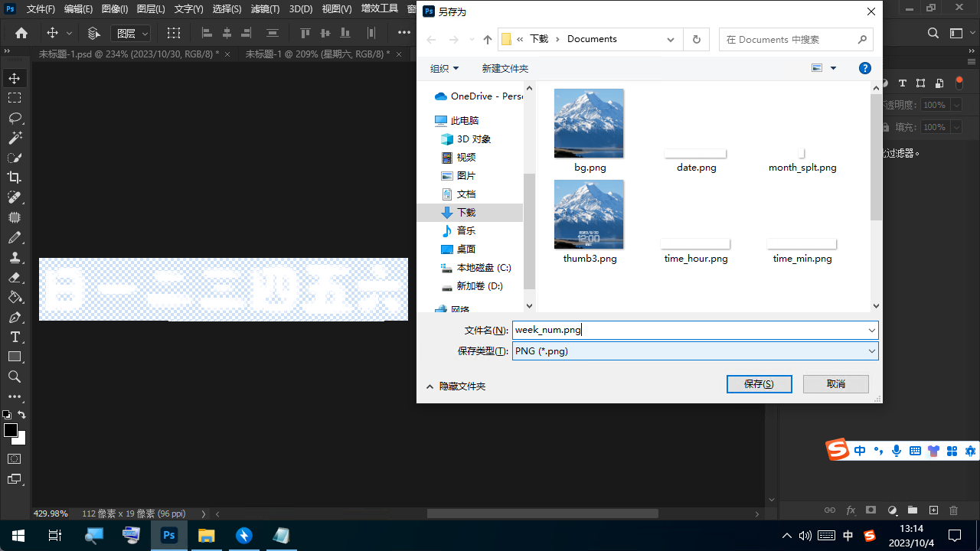
Task: Toggle the layer filter switch
Action: 959,83
